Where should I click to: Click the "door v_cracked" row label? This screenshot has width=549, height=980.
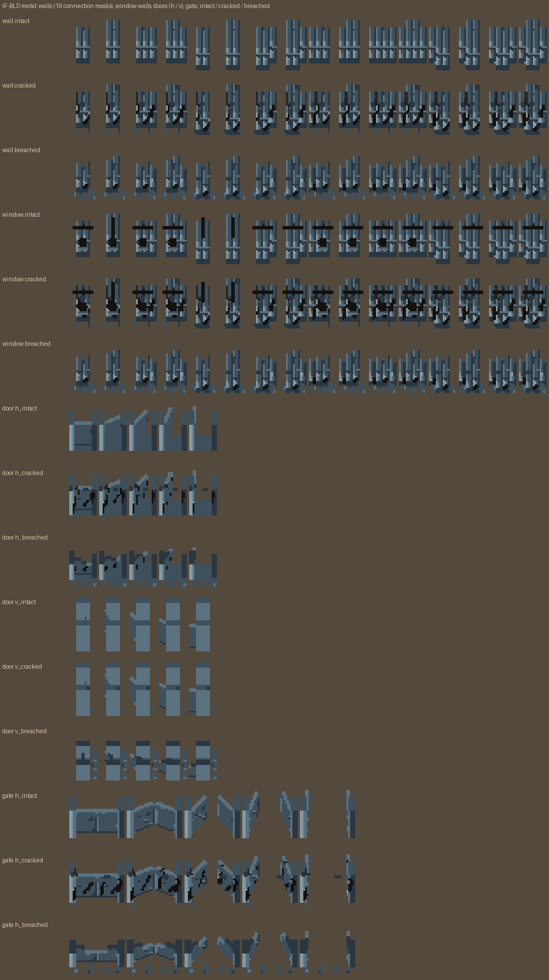click(22, 666)
